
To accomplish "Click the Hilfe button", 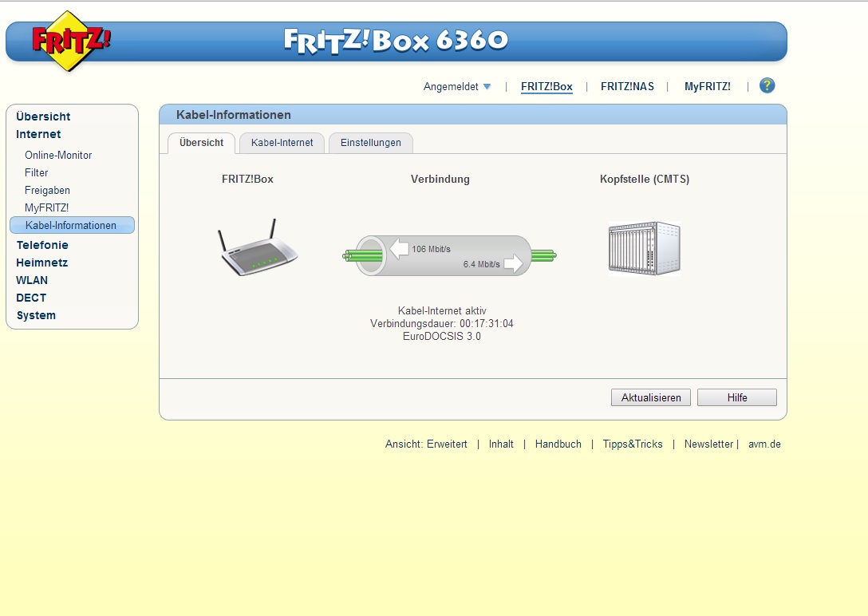I will [737, 397].
